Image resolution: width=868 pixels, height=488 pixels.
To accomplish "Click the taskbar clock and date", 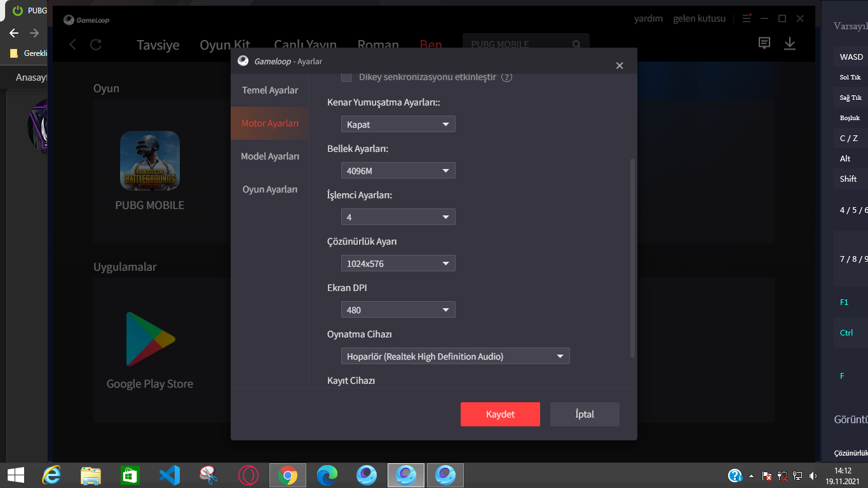I will click(x=843, y=475).
